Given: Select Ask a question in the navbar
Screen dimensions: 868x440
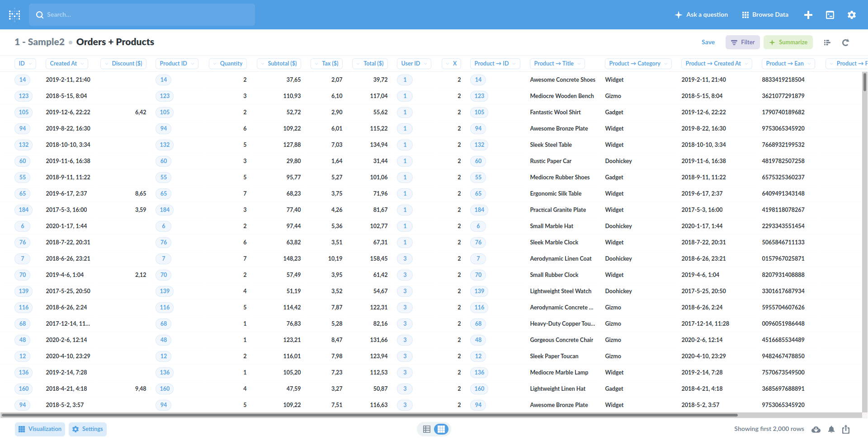Looking at the screenshot, I should tap(701, 14).
